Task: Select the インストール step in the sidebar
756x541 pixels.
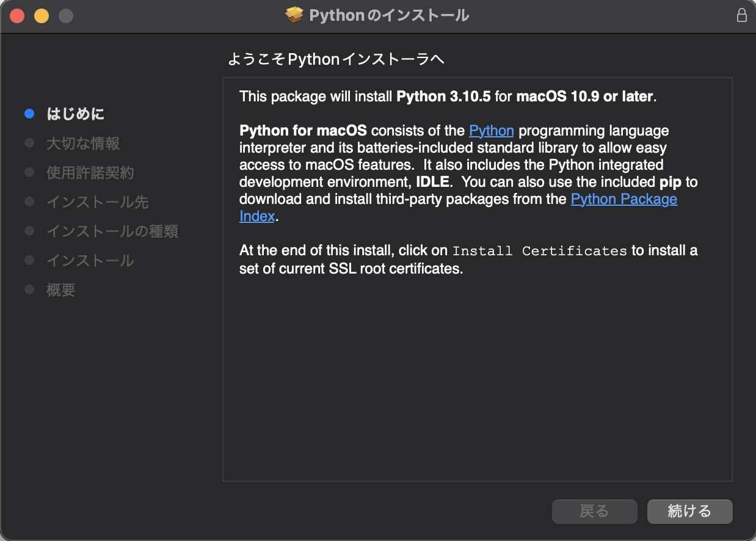Action: [90, 260]
